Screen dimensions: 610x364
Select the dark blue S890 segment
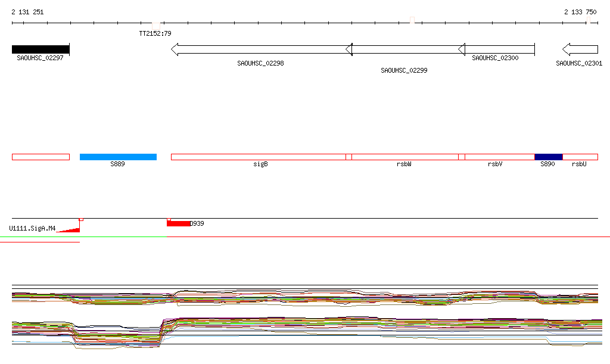point(548,157)
